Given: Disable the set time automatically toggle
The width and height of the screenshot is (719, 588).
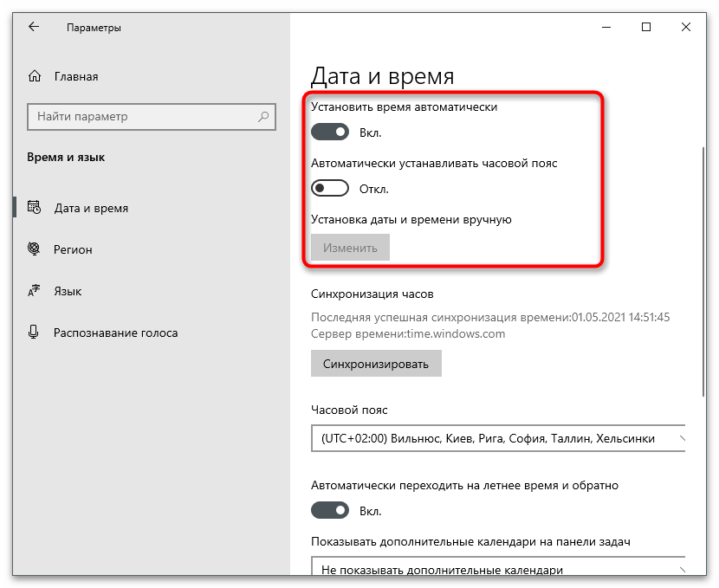Looking at the screenshot, I should click(x=330, y=132).
